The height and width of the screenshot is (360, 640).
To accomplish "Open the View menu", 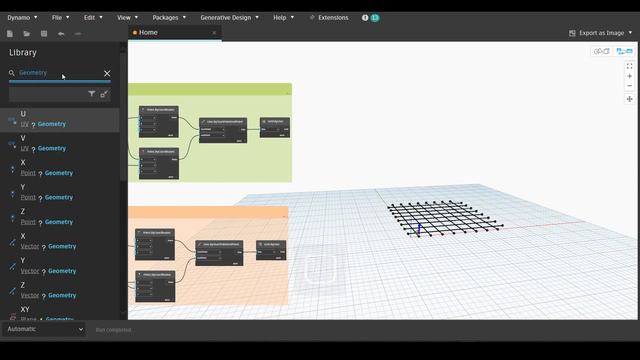I will pos(127,18).
